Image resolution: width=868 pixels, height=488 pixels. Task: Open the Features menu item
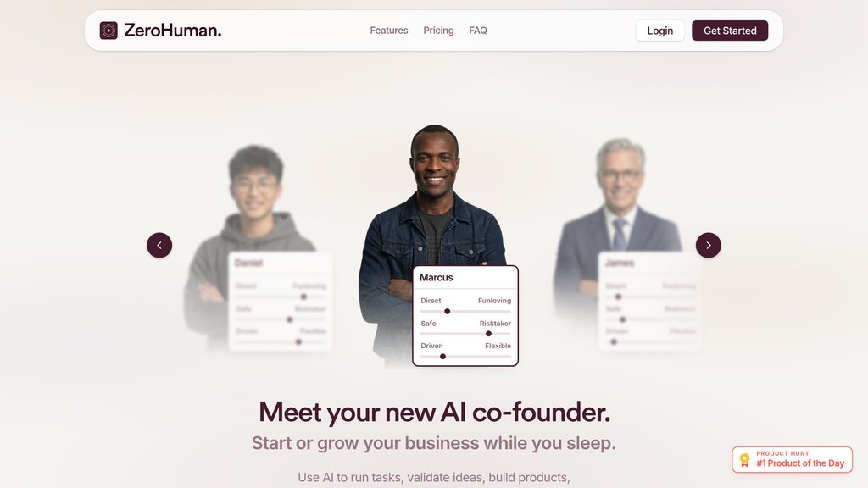388,30
